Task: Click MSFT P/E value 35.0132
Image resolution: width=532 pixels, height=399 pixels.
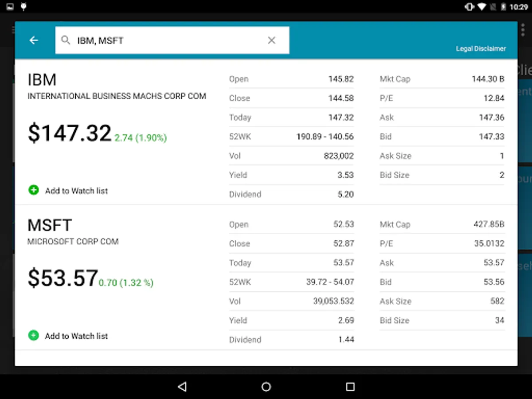Action: (x=489, y=243)
